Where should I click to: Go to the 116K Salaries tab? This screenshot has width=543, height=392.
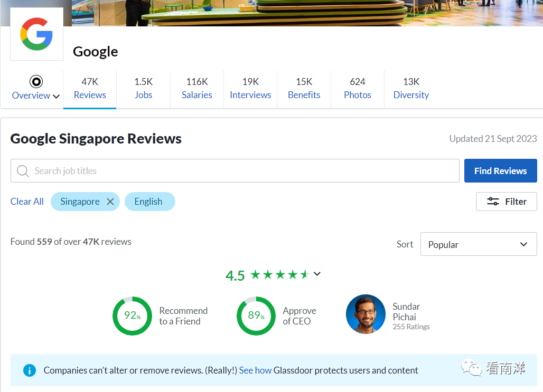196,88
